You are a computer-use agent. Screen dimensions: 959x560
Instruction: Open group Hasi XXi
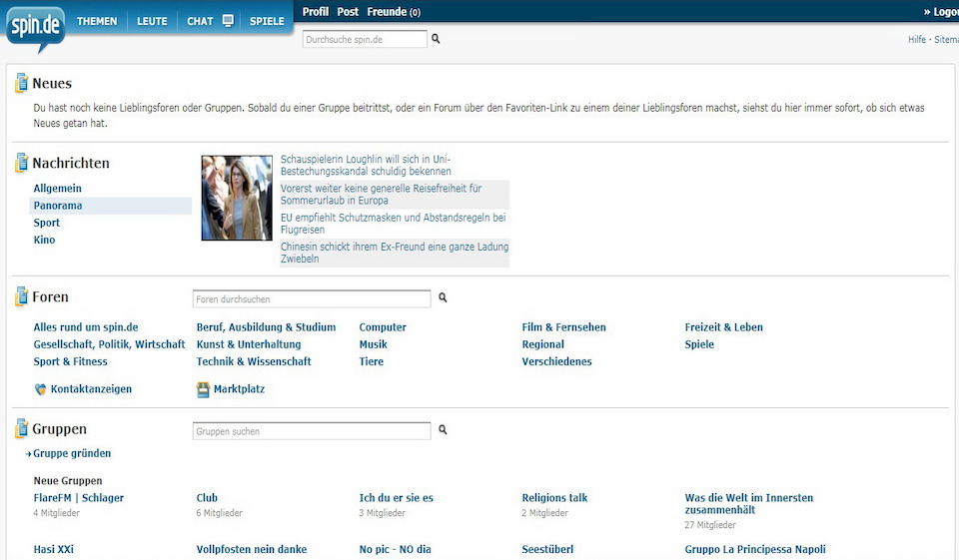[53, 549]
